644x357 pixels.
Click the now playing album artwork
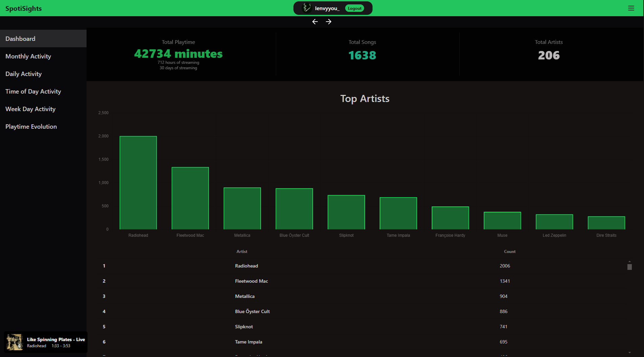15,342
